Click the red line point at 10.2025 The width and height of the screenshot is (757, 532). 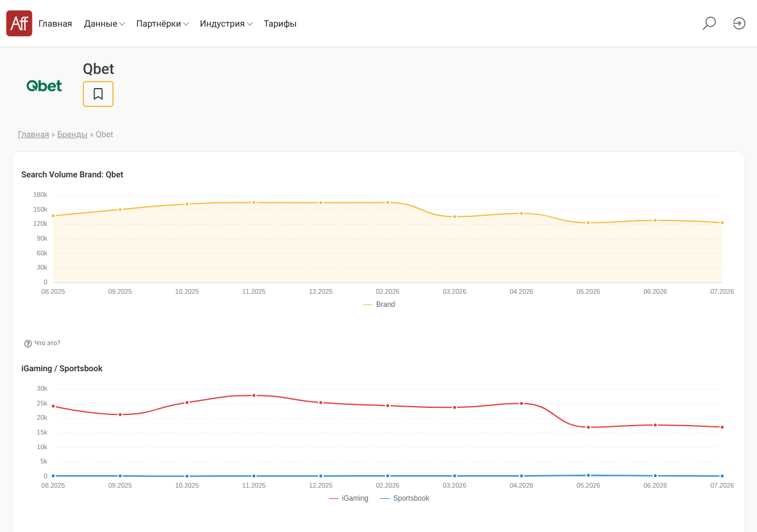[187, 403]
